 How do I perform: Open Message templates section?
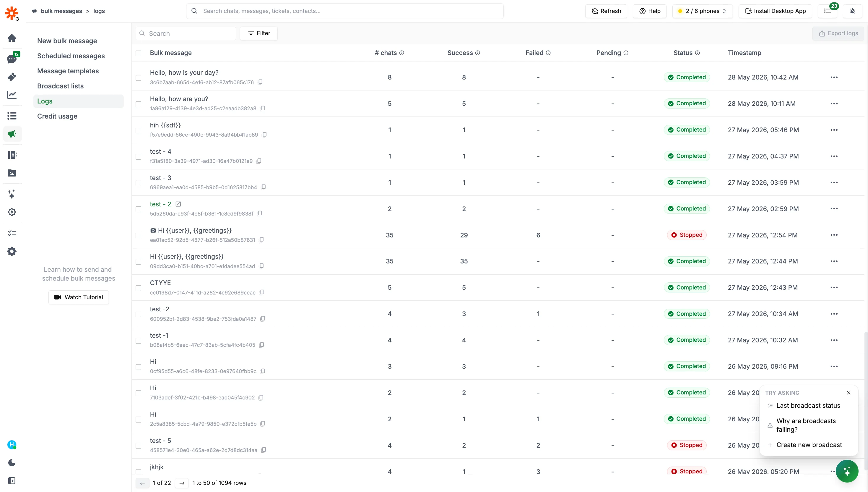tap(68, 71)
